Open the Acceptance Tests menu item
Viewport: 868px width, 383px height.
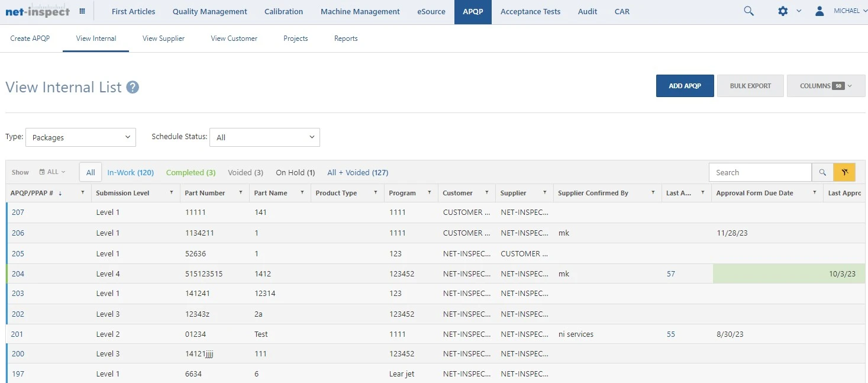tap(530, 11)
